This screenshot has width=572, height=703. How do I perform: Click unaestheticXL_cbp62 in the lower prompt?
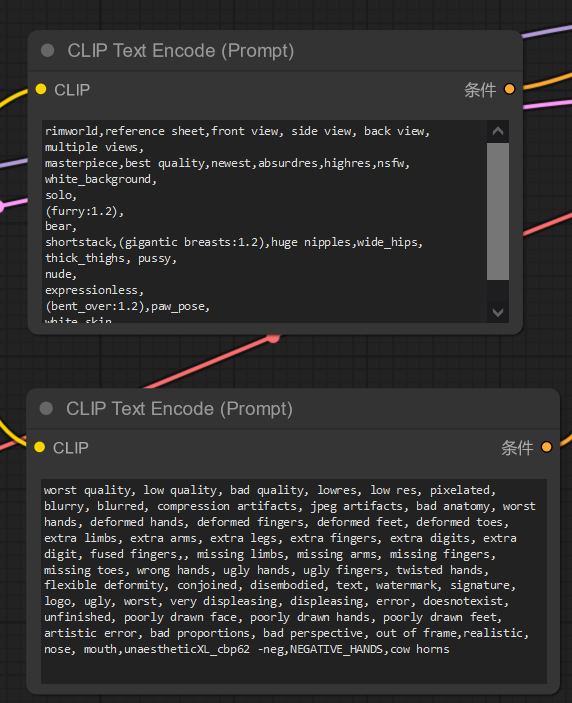tap(187, 649)
